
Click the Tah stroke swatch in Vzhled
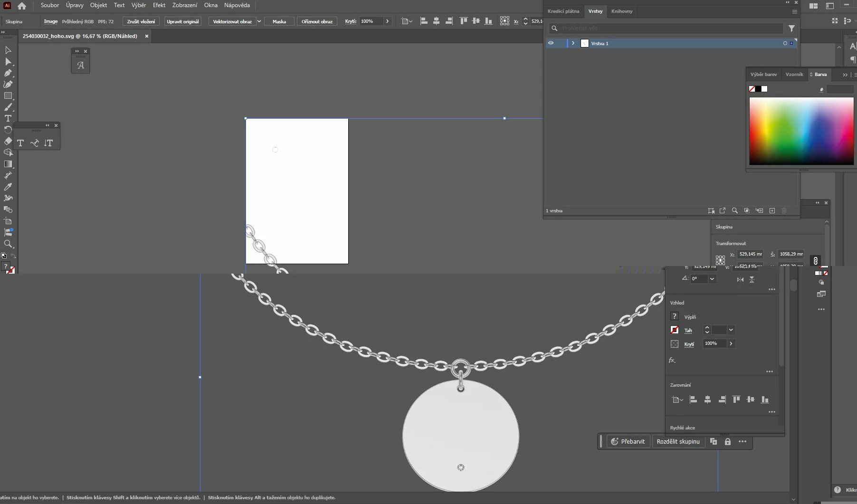(674, 330)
